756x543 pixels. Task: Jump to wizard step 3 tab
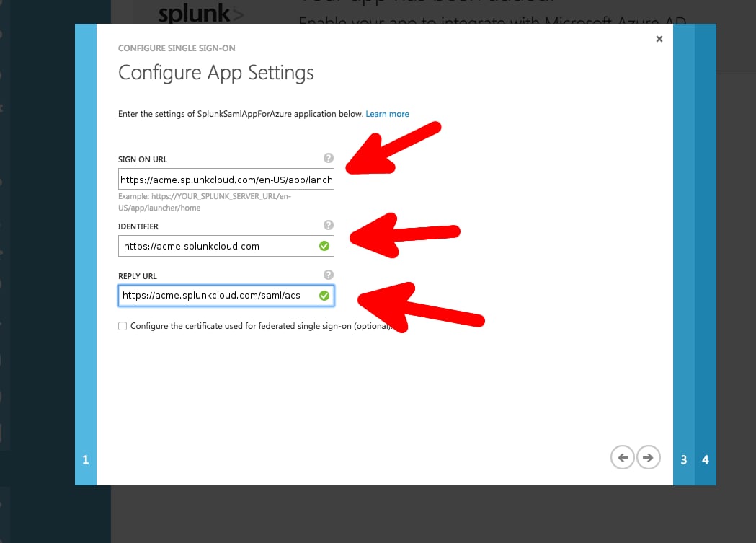coord(684,255)
